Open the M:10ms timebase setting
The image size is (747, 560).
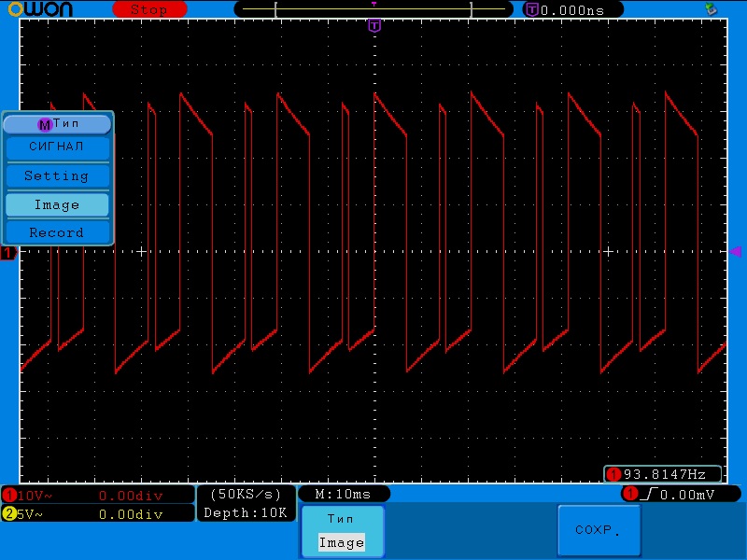click(343, 494)
